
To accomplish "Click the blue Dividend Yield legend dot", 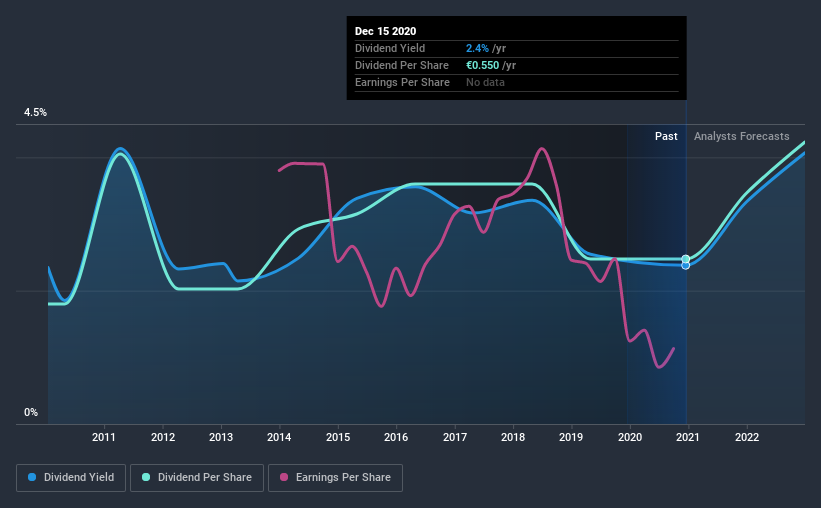I will point(32,477).
